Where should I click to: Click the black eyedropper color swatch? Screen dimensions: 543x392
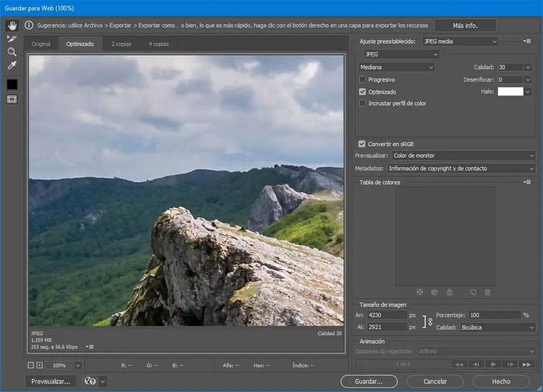12,85
